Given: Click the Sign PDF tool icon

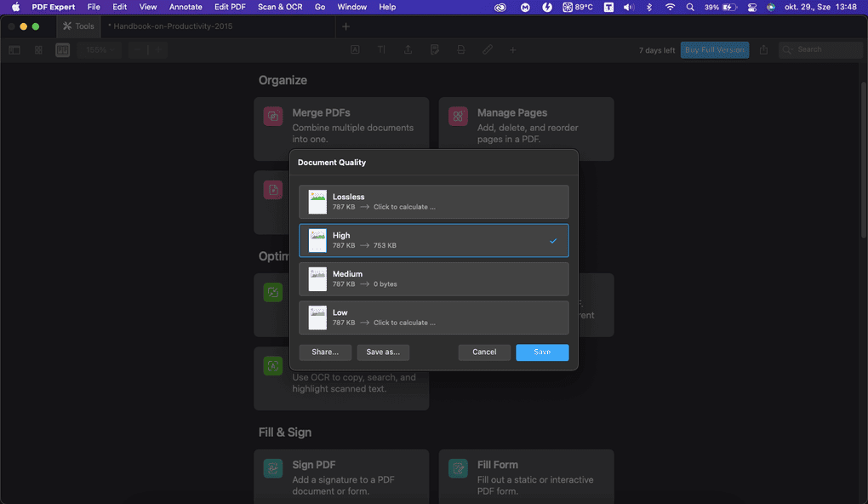Looking at the screenshot, I should (x=273, y=468).
